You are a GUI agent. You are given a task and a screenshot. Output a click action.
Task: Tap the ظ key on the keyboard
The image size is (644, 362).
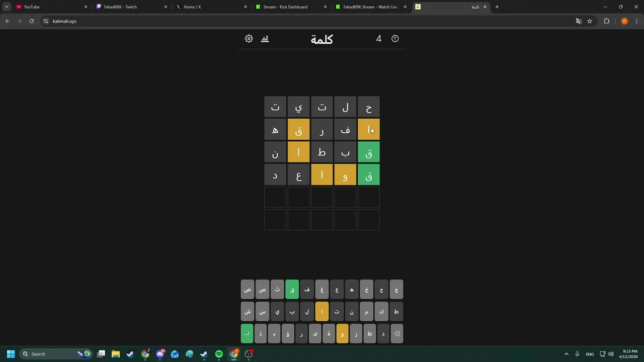point(369,333)
